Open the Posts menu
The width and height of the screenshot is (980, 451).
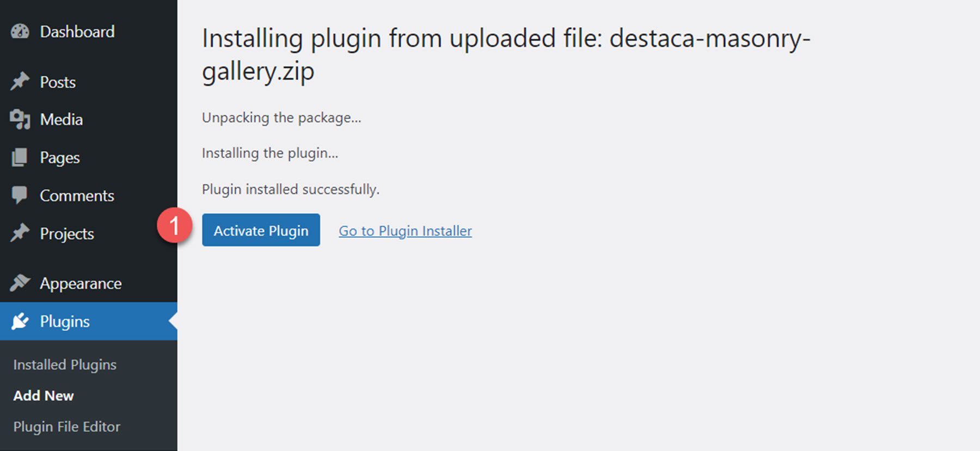(x=58, y=82)
